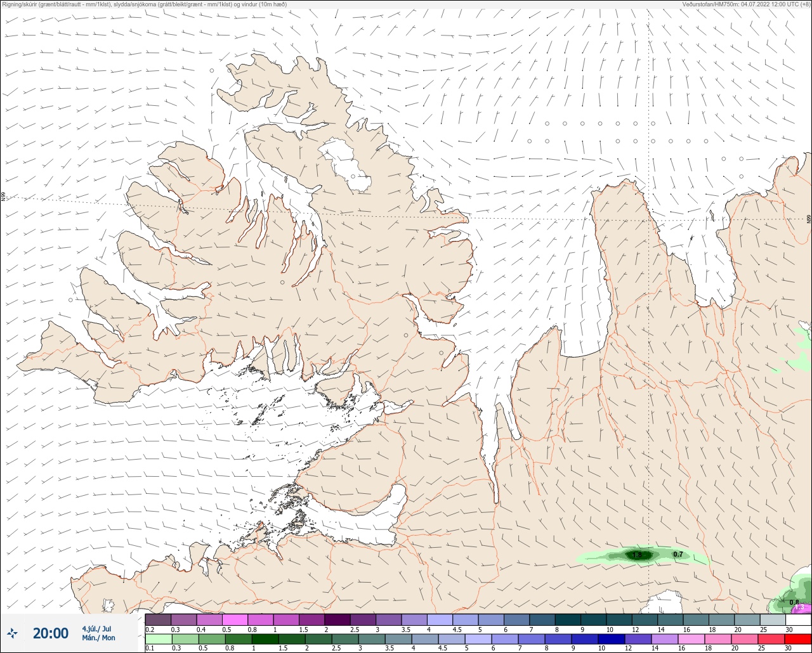Select the bright red 30 swatch in the rain scale
Viewport: 812px width, 653px height.
pos(797,638)
